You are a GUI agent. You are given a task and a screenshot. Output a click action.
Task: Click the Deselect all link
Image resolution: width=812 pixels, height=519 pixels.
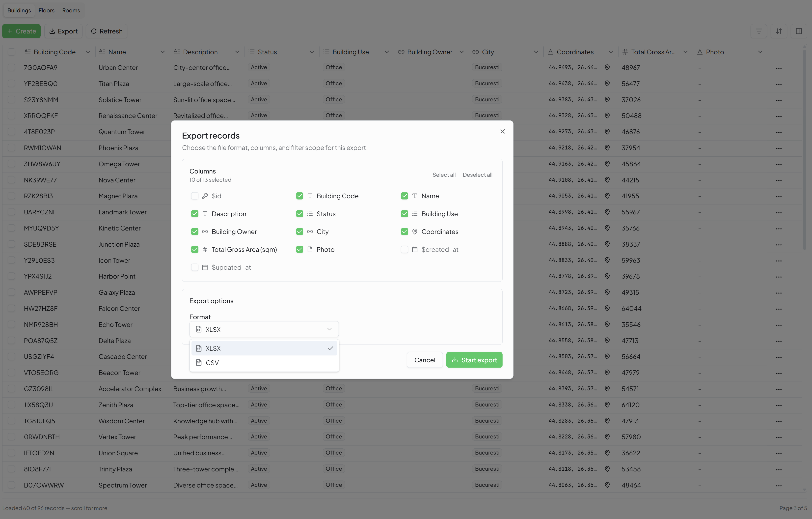click(477, 175)
